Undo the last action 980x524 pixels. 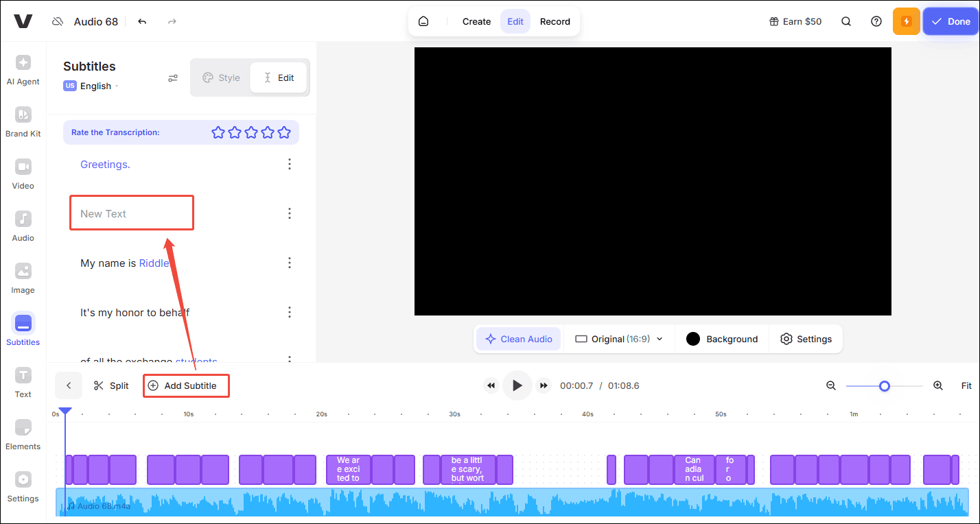pos(142,21)
